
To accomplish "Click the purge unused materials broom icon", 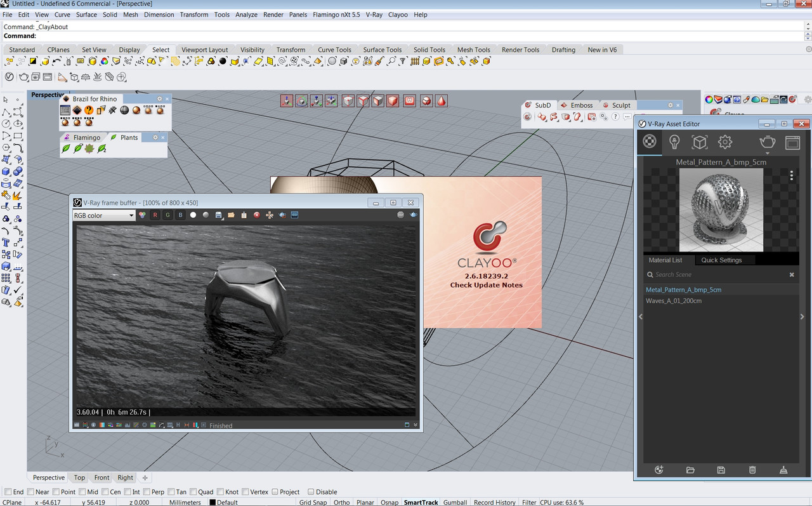I will 783,470.
